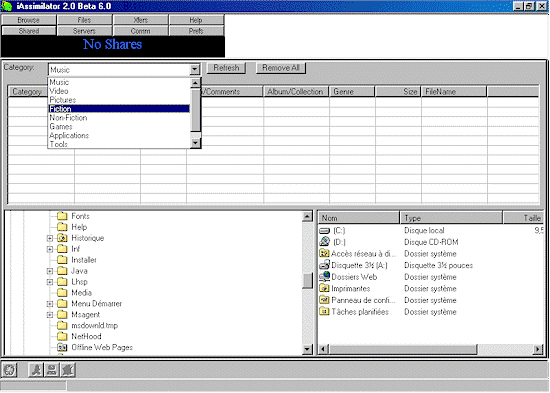Sort the file list by Nom column
Screen dimensions: 550x393
(x=358, y=218)
